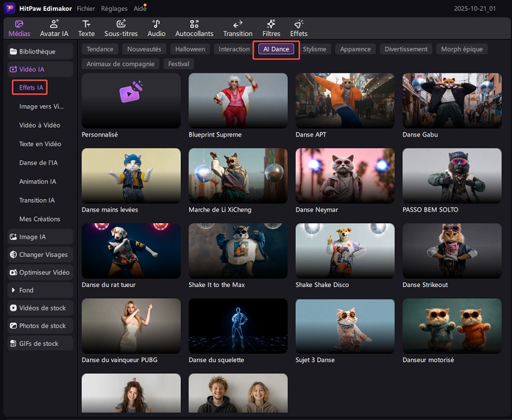The height and width of the screenshot is (420, 512).
Task: Open the Sous-titres tool
Action: tap(120, 28)
